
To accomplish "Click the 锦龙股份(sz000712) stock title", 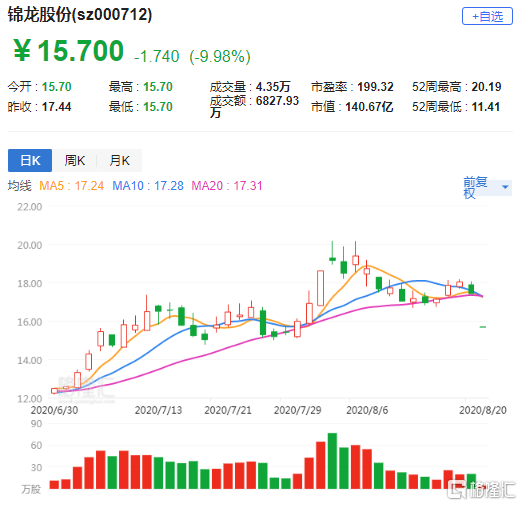I will tap(80, 15).
